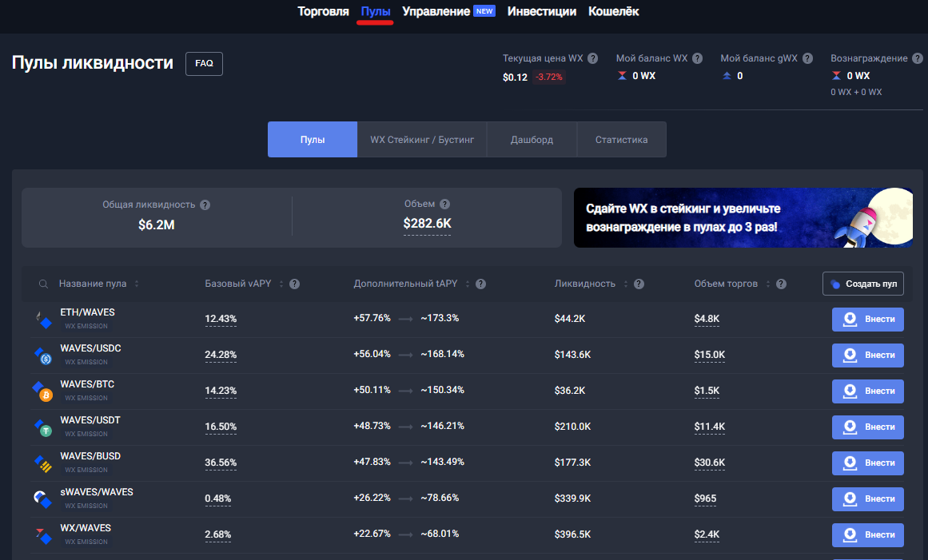Click help icon beside Общая ликвидность
Screen dimensions: 928x560
tap(205, 205)
